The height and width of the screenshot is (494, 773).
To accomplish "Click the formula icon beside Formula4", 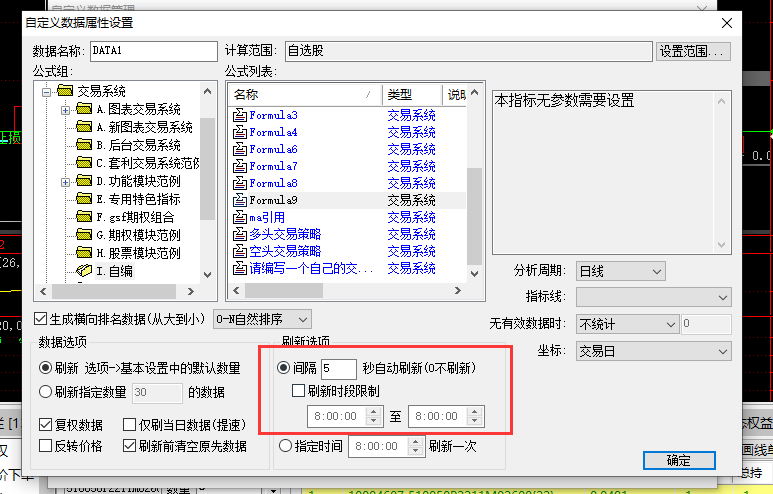I will pyautogui.click(x=240, y=132).
